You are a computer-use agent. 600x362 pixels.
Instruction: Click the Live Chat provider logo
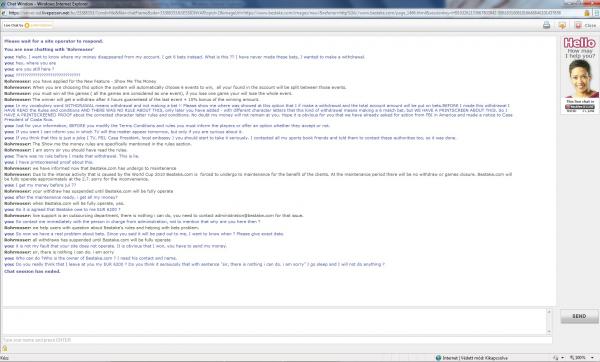click(x=38, y=25)
